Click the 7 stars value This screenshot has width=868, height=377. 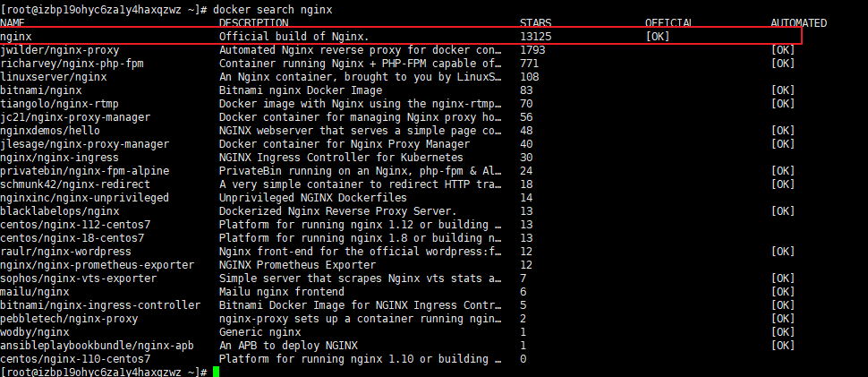[523, 278]
